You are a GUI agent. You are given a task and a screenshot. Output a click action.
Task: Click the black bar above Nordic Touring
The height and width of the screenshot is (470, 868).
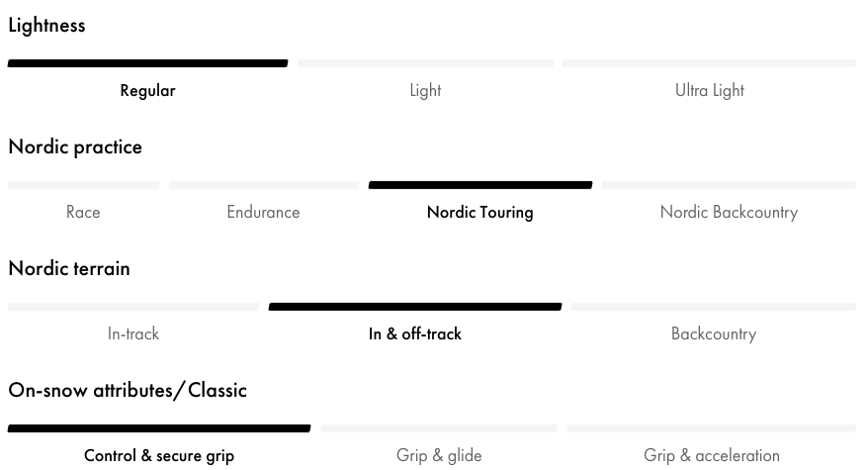coord(480,185)
